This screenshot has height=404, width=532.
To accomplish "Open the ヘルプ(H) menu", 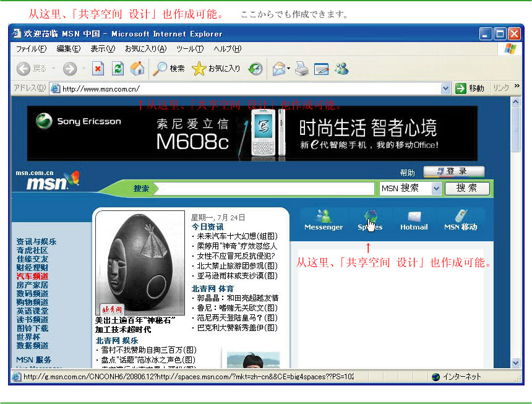I will (x=227, y=49).
